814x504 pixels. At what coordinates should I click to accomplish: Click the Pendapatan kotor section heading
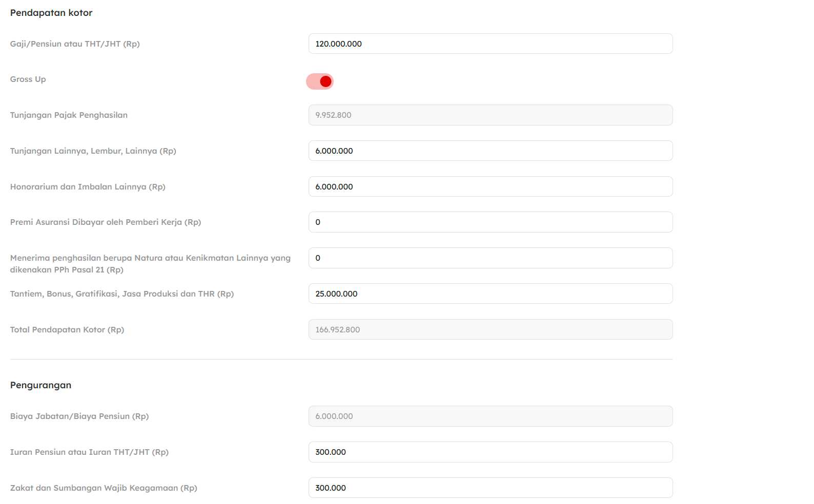pos(51,13)
